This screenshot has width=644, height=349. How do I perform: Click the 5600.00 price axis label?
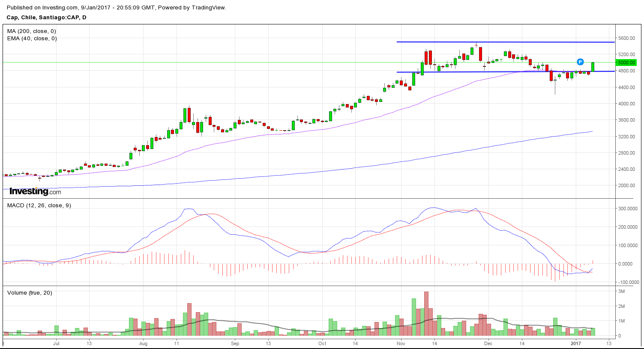626,38
